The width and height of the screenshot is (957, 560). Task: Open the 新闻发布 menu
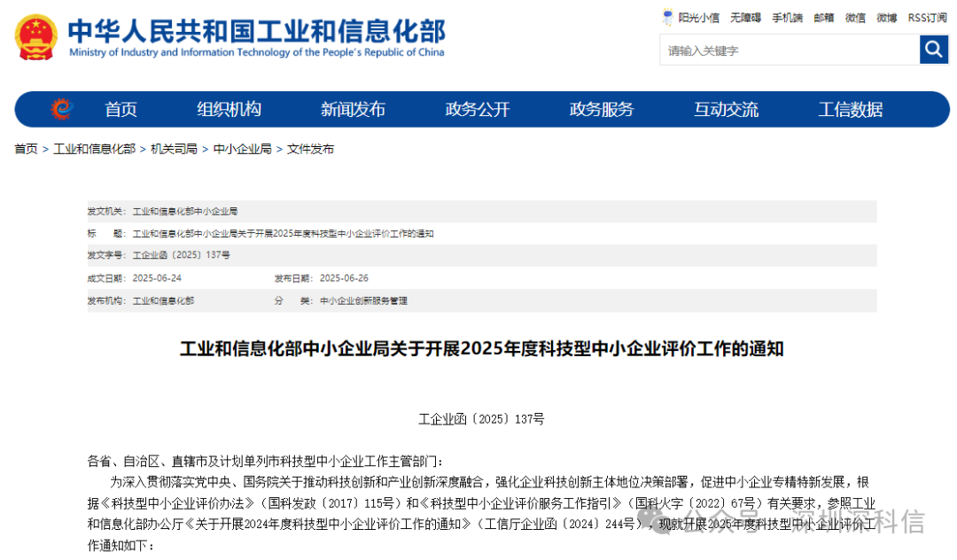(x=353, y=109)
